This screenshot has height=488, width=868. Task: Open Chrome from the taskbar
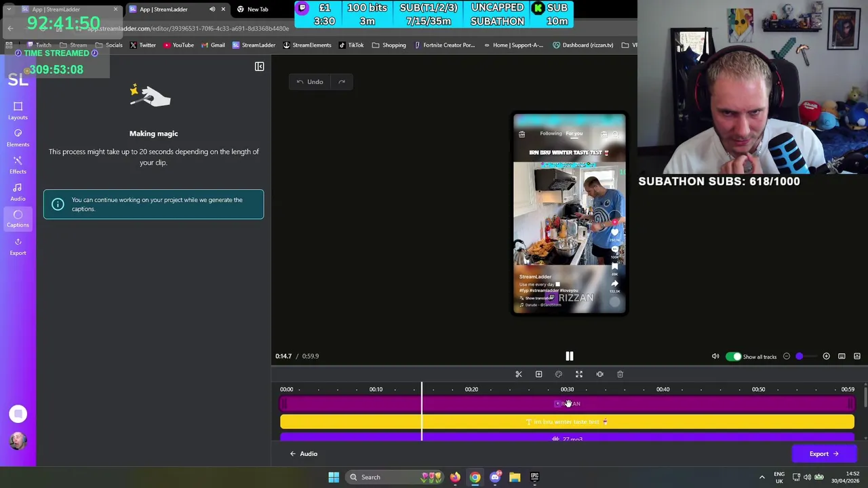point(475,477)
